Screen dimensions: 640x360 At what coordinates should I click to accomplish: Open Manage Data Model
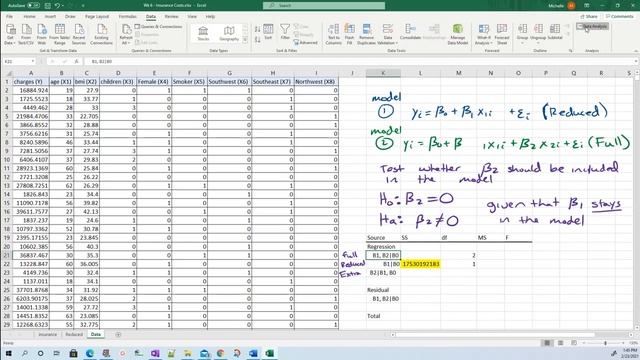point(458,34)
